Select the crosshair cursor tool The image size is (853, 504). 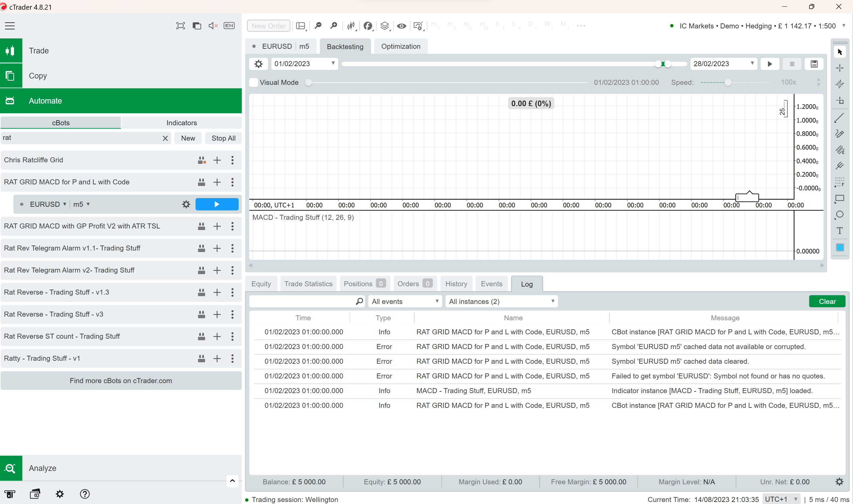click(840, 68)
